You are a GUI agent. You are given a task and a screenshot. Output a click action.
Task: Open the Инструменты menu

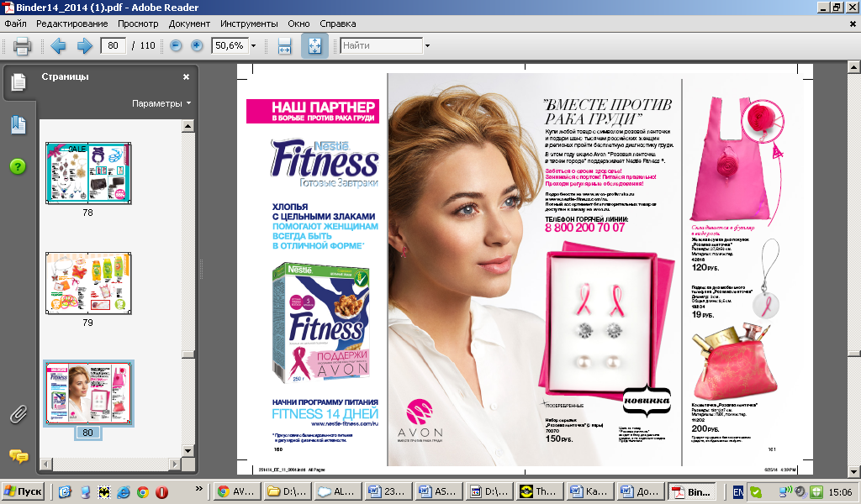click(249, 24)
